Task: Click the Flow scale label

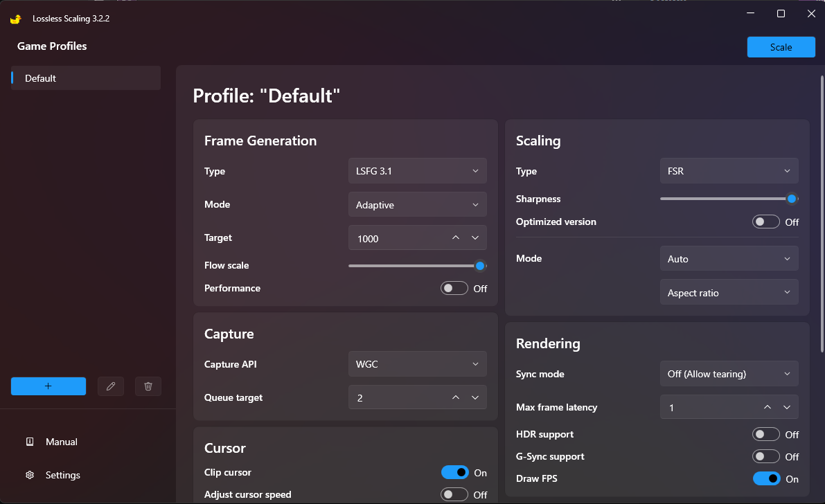Action: click(x=227, y=266)
